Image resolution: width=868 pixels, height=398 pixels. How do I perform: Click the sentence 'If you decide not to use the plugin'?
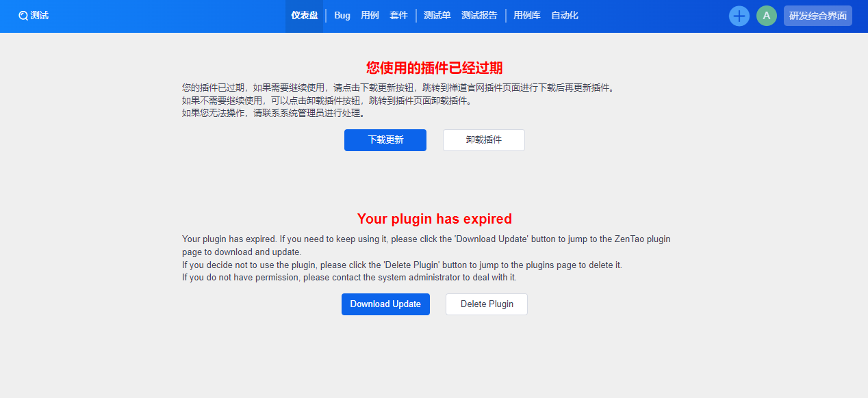tap(249, 265)
